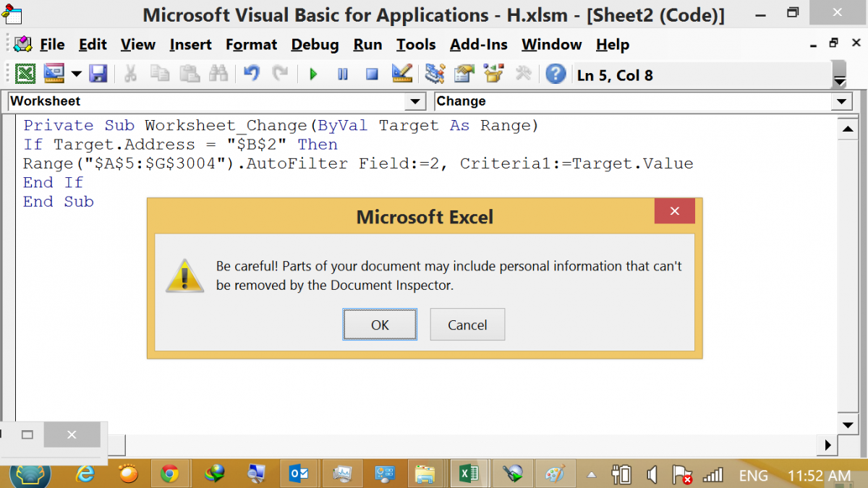Open the Insert UserForm dropdown arrow

click(x=76, y=73)
